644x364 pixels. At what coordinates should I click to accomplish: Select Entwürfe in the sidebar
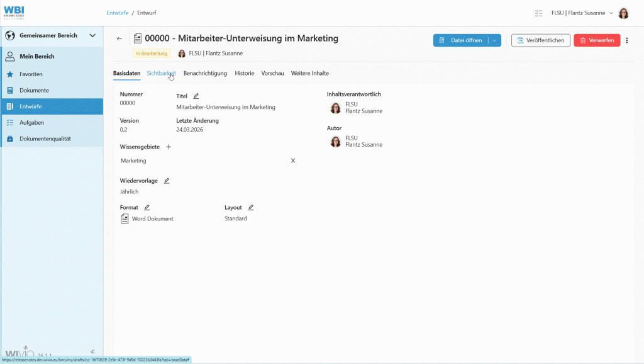click(30, 106)
